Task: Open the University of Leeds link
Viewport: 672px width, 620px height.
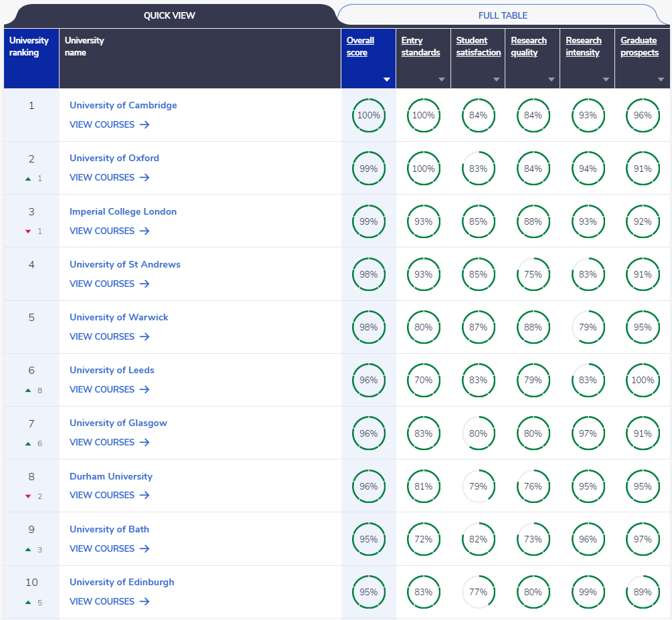Action: pos(112,370)
